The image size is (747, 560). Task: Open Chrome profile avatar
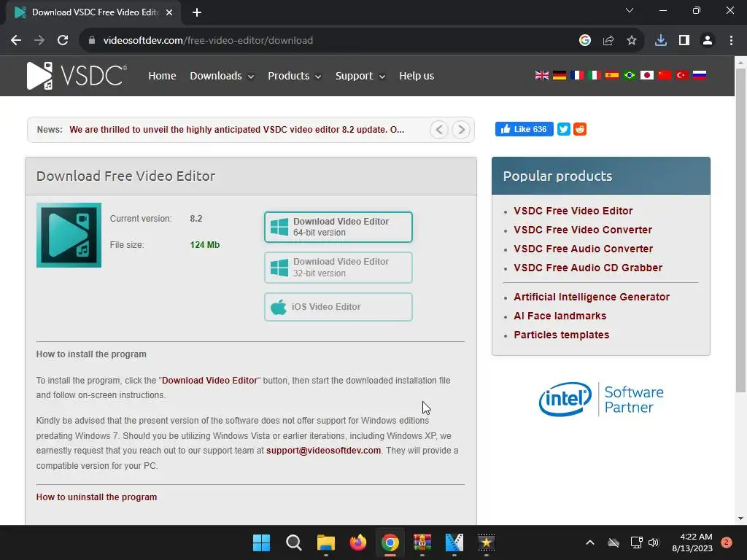pyautogui.click(x=708, y=41)
